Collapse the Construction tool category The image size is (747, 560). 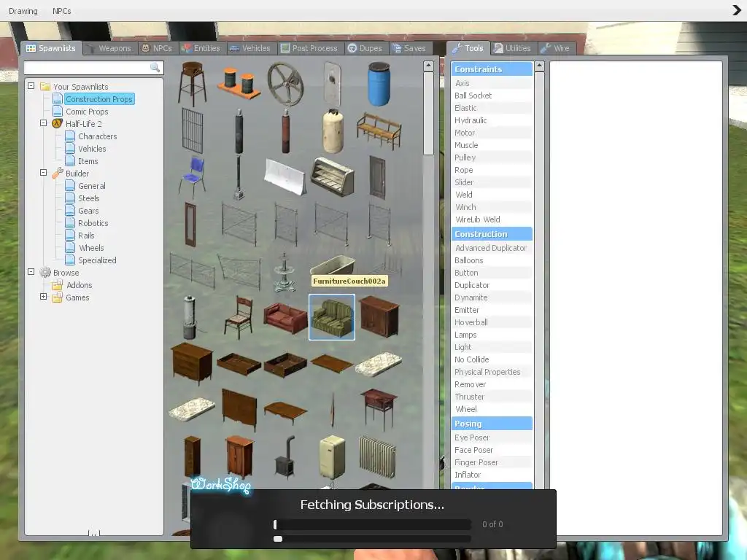click(x=492, y=234)
